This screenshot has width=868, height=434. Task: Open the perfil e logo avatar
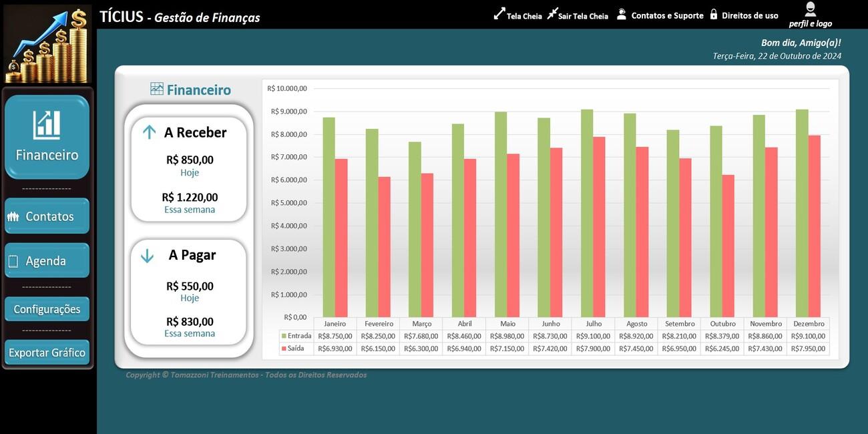point(810,9)
